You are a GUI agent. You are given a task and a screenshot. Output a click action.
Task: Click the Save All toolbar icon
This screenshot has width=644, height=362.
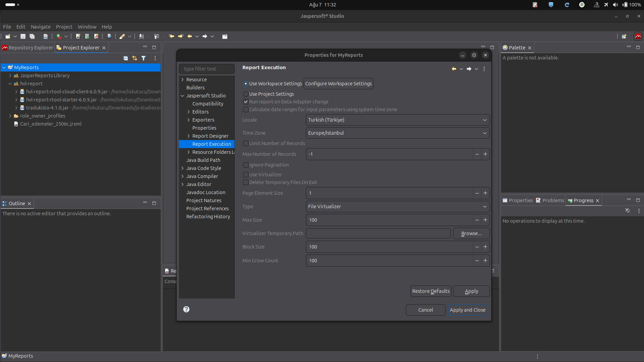click(32, 36)
